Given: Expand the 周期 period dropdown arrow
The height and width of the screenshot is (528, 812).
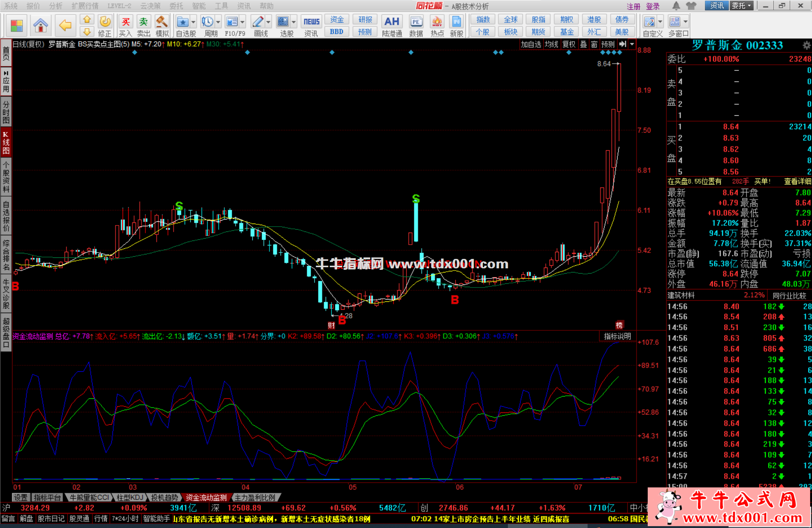Looking at the screenshot, I should pyautogui.click(x=218, y=22).
